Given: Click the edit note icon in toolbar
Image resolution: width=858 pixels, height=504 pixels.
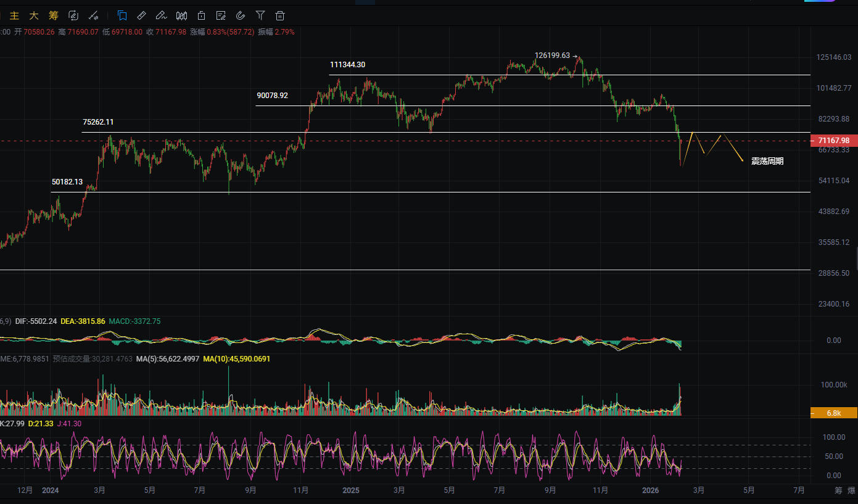Looking at the screenshot, I should (x=221, y=15).
